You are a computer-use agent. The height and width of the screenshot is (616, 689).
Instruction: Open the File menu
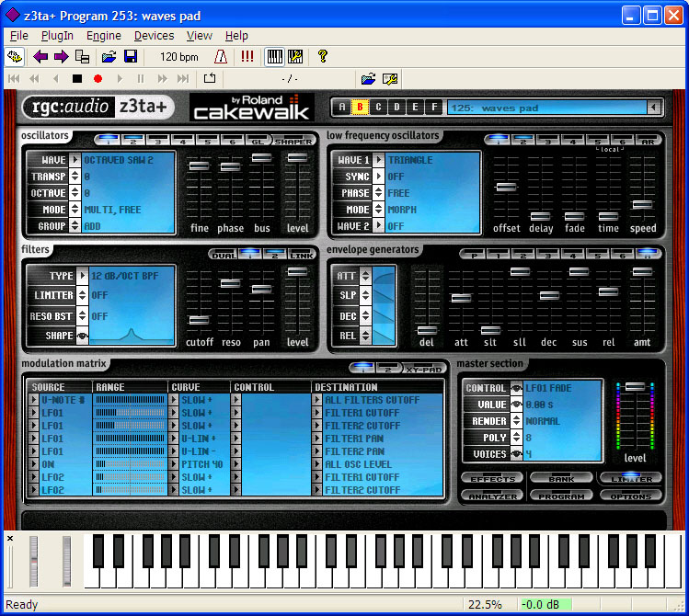[19, 36]
